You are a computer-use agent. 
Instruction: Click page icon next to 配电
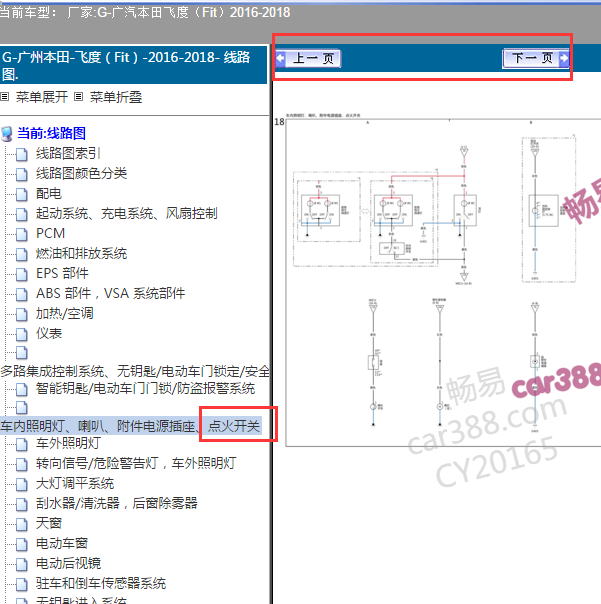pos(22,194)
